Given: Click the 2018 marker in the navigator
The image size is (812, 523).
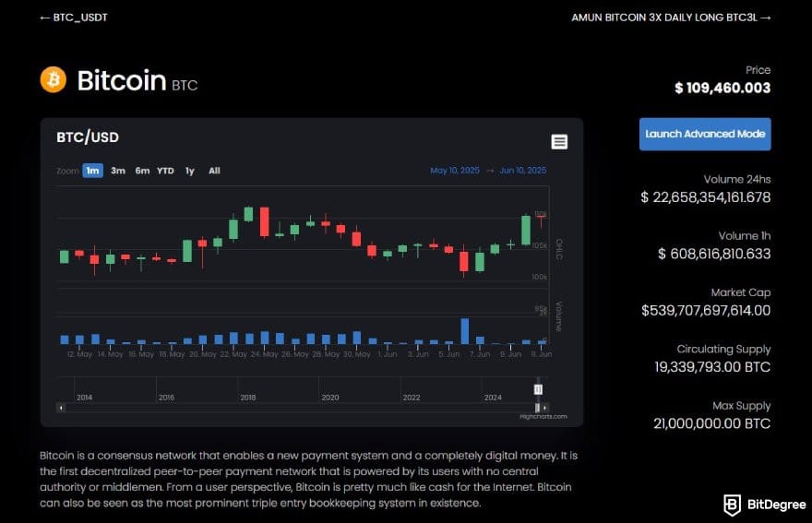Looking at the screenshot, I should (x=248, y=398).
